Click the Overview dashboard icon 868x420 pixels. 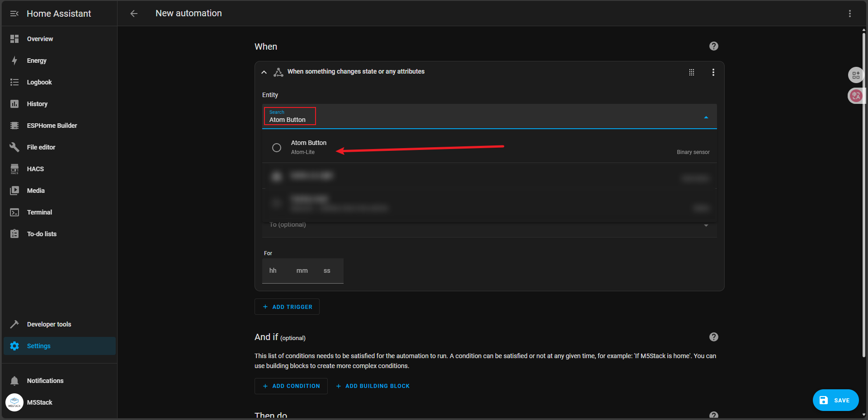click(14, 39)
